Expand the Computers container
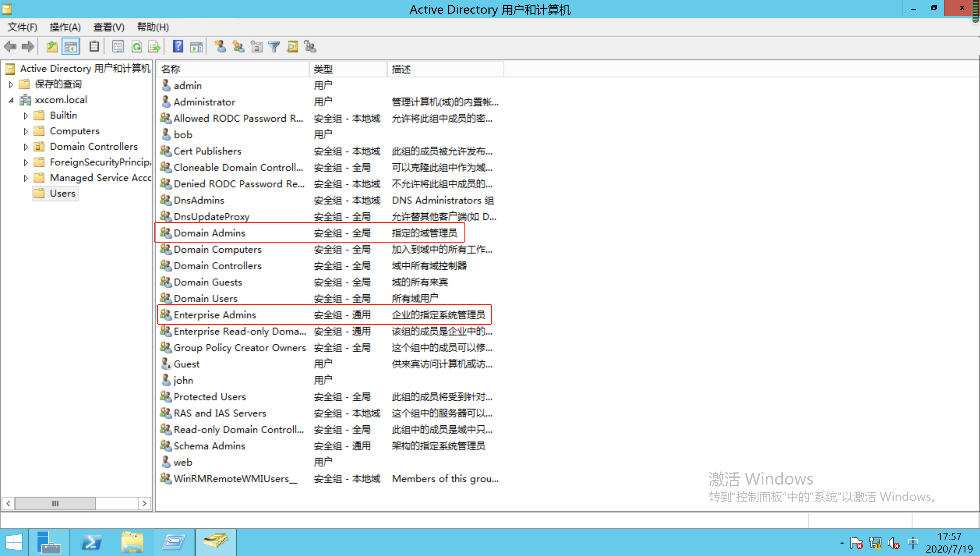The width and height of the screenshot is (980, 556). [26, 131]
